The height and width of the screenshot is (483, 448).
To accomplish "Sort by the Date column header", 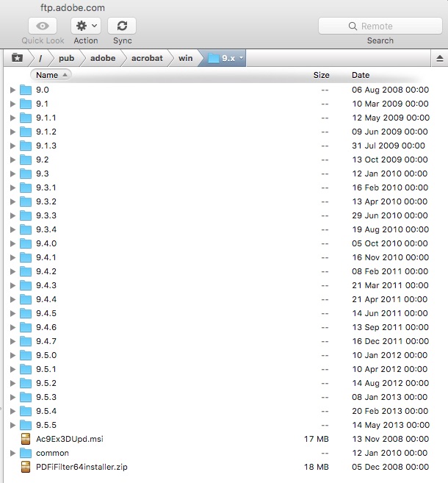I will click(361, 75).
